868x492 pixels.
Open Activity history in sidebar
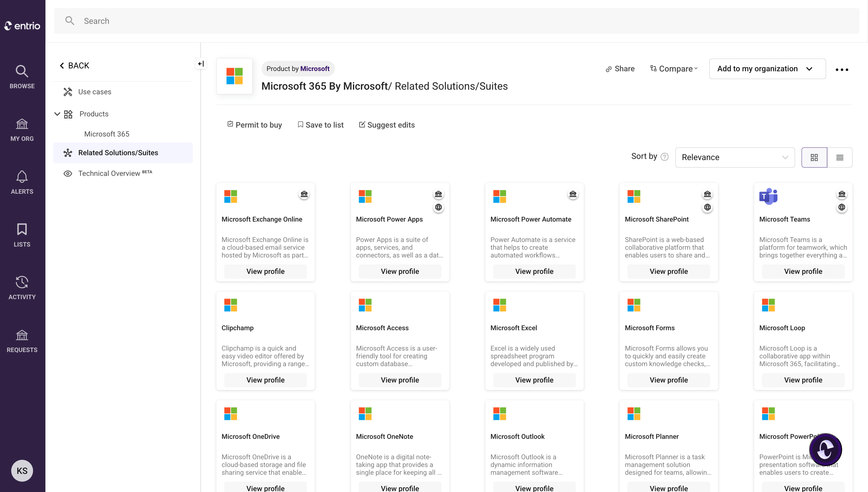point(22,288)
